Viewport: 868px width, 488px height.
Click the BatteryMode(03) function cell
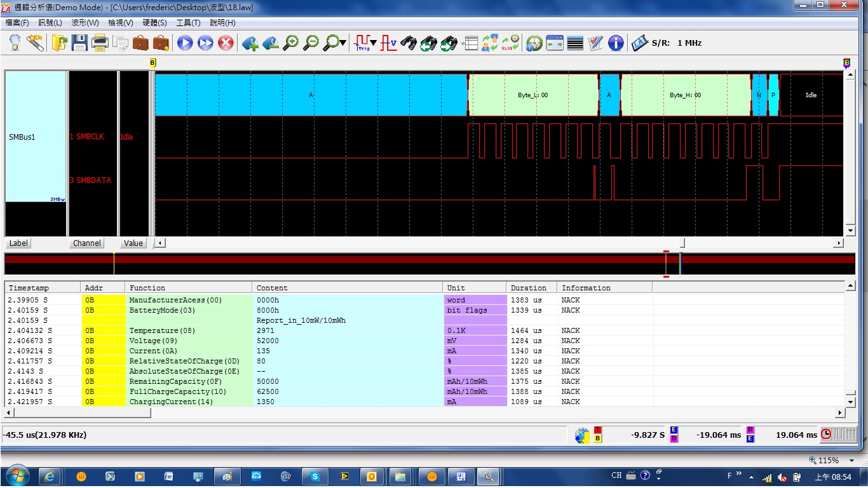[x=189, y=310]
